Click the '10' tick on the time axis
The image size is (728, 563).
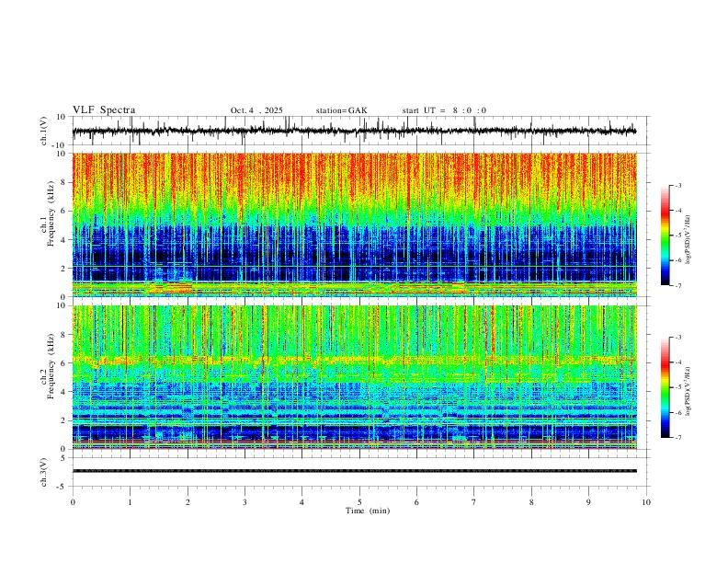pyautogui.click(x=646, y=502)
